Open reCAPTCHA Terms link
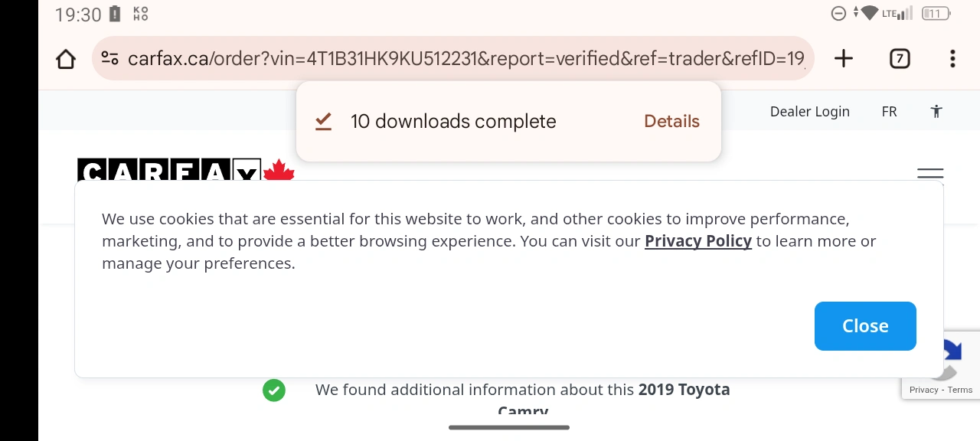 (960, 390)
